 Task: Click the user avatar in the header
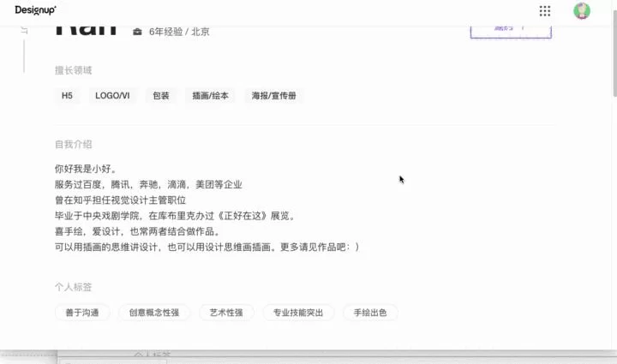582,11
